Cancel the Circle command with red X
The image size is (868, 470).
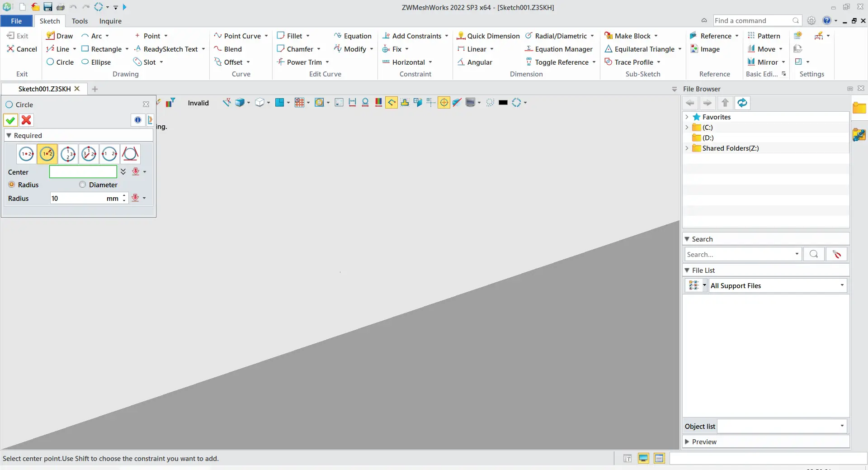(26, 120)
